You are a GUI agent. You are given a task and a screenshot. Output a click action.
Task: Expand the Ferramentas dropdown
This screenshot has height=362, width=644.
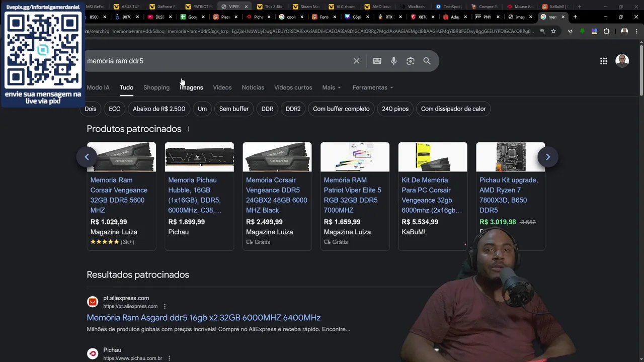click(x=373, y=87)
